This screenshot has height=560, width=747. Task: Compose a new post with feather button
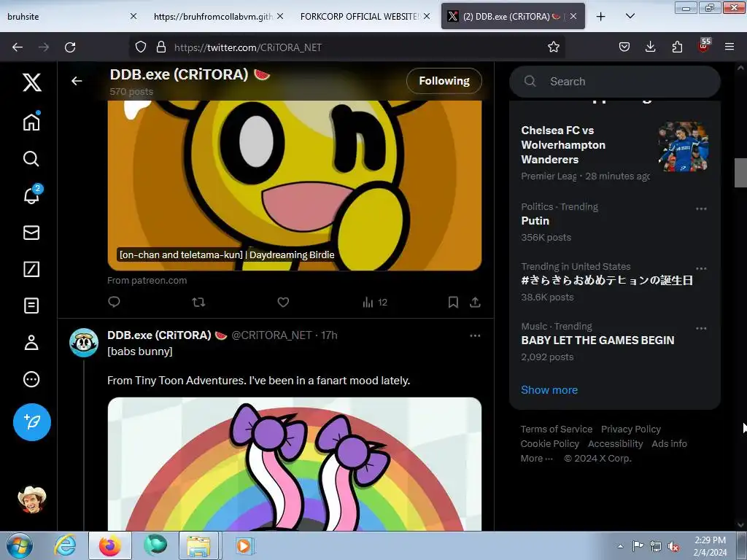[x=32, y=422]
